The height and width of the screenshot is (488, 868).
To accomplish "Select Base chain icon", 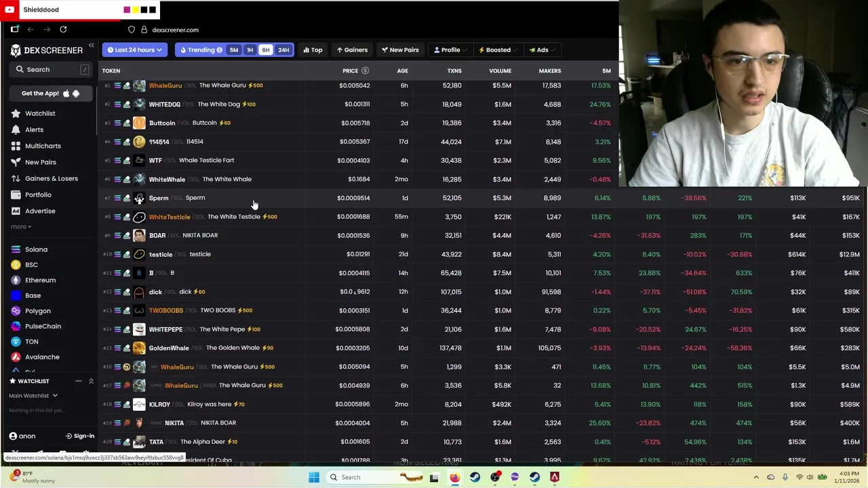I will point(16,296).
